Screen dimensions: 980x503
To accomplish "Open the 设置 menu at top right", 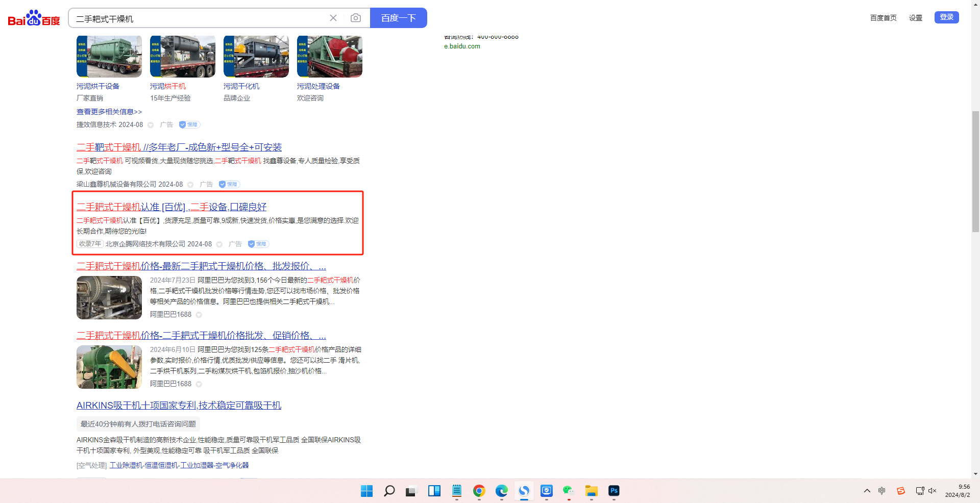I will [x=915, y=18].
